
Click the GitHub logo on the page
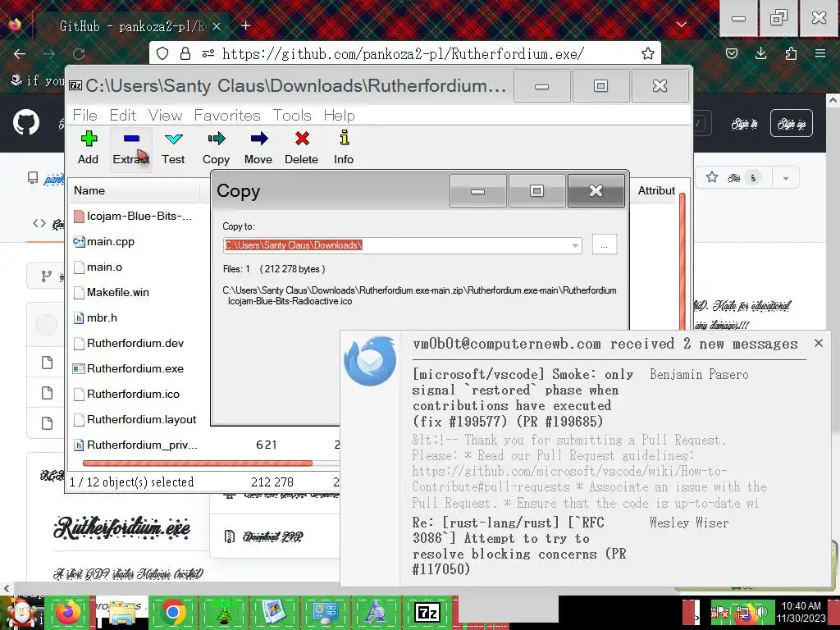tap(26, 123)
